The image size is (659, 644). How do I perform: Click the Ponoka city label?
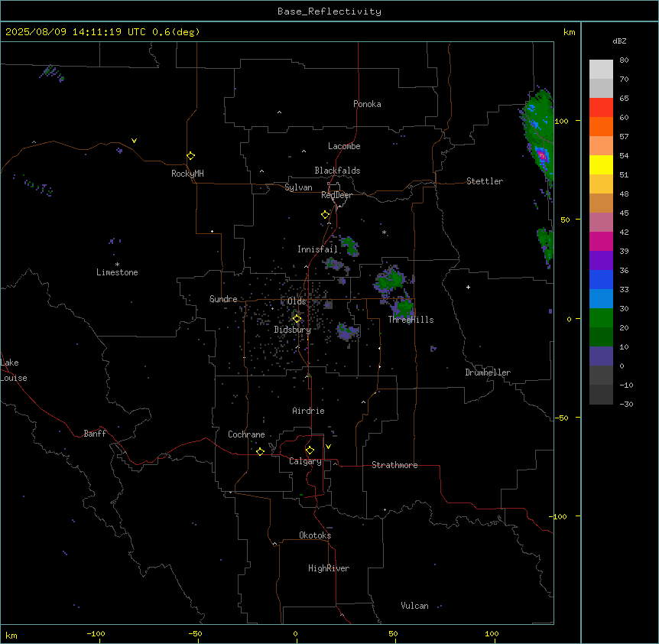point(367,104)
